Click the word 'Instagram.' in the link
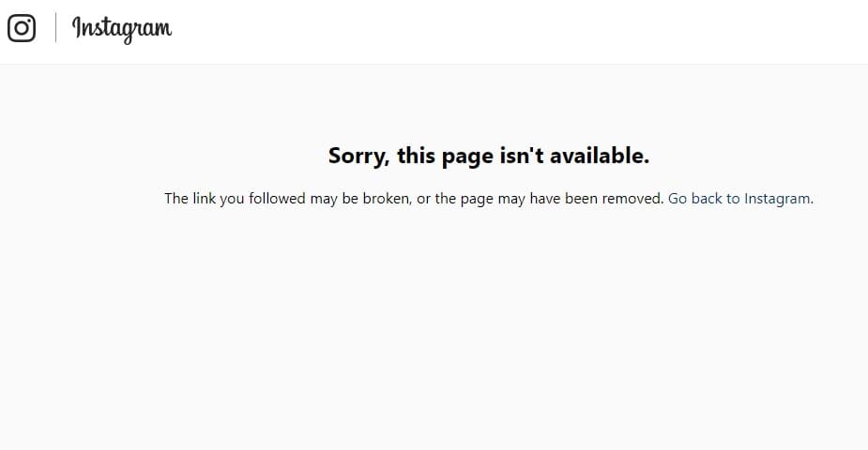 click(779, 199)
